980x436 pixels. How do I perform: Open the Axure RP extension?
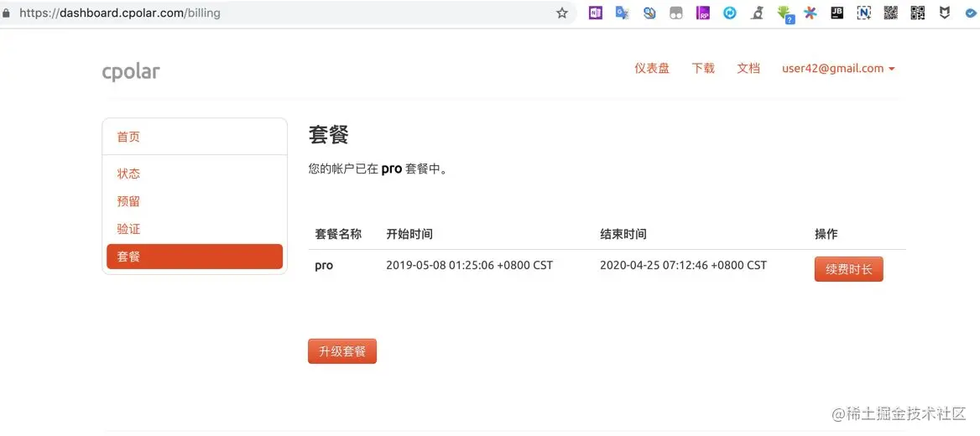pos(703,13)
